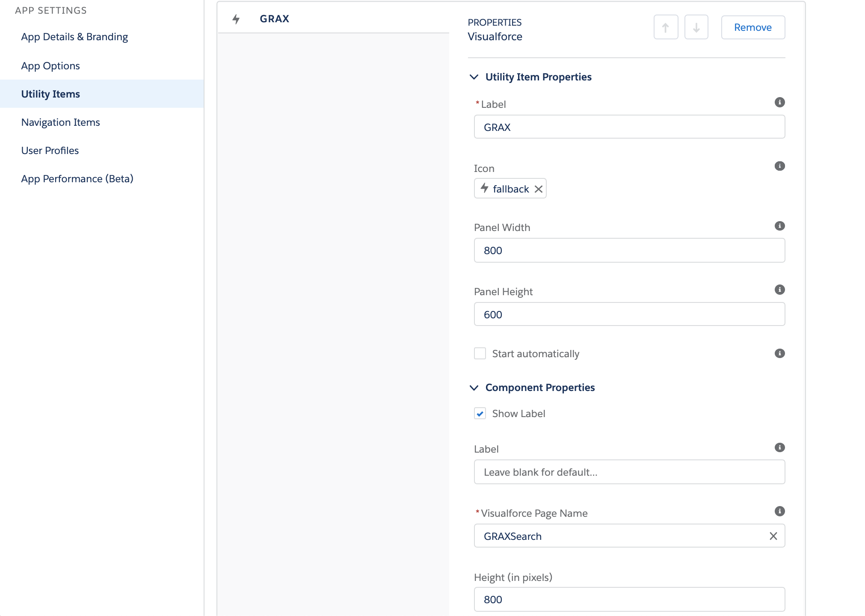Move utility item up with arrow button
865x616 pixels.
coord(666,27)
